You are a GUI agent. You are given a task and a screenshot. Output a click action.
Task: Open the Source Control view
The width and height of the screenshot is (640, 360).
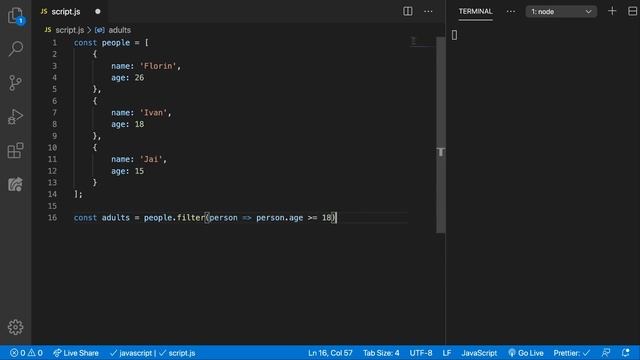16,83
